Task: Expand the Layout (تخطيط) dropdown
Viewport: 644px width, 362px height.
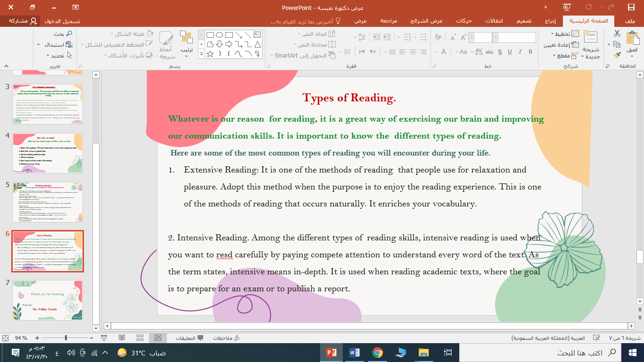Action: (x=561, y=34)
